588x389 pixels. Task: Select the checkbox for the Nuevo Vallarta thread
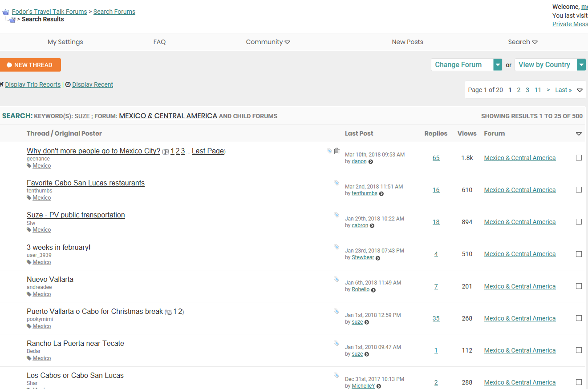point(579,286)
